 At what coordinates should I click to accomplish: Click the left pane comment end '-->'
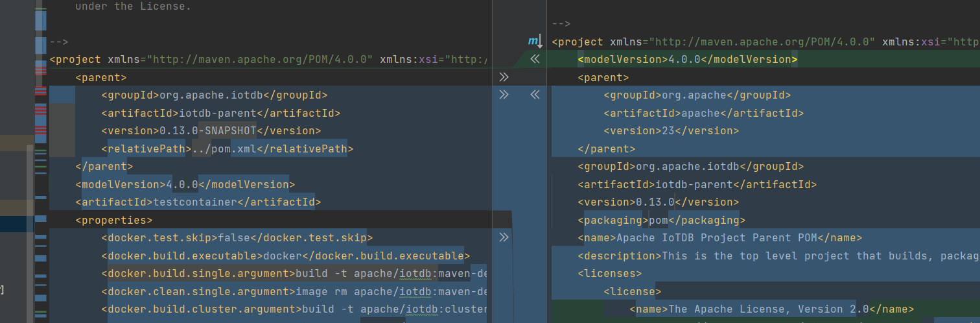59,42
